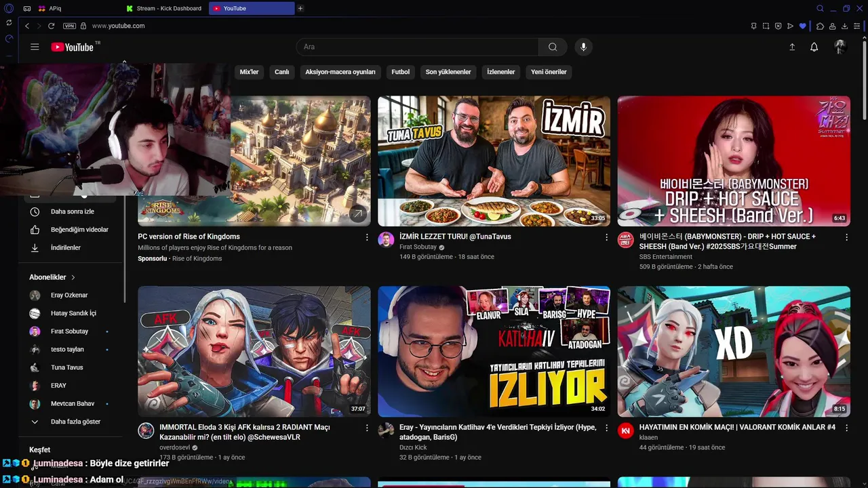The width and height of the screenshot is (868, 488).
Task: Open more options for BABYMONSTER video
Action: [846, 237]
